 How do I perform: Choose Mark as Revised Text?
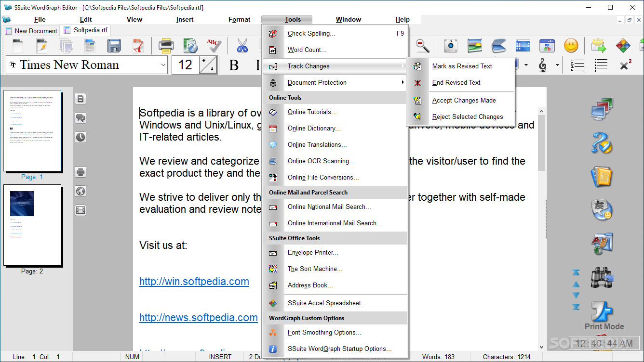(x=461, y=66)
